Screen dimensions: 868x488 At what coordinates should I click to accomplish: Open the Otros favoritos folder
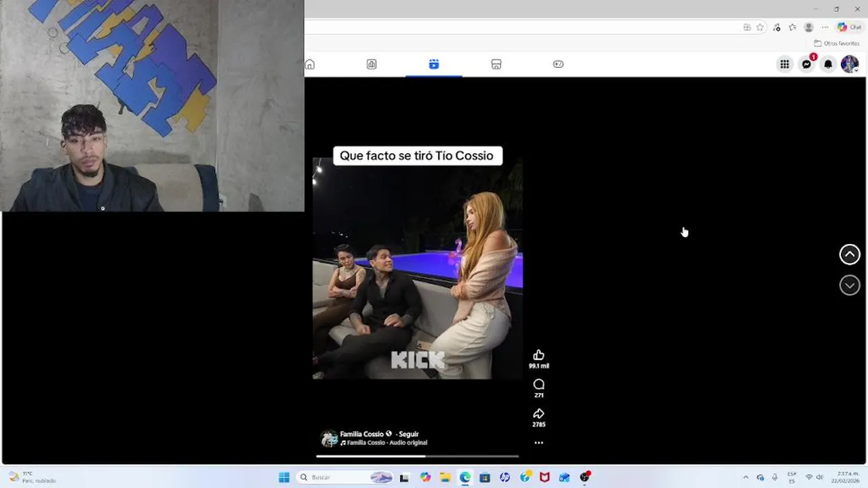[x=837, y=43]
